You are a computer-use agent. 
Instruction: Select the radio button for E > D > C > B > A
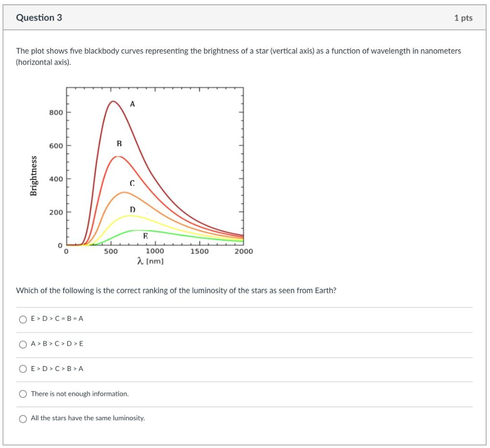coord(22,369)
